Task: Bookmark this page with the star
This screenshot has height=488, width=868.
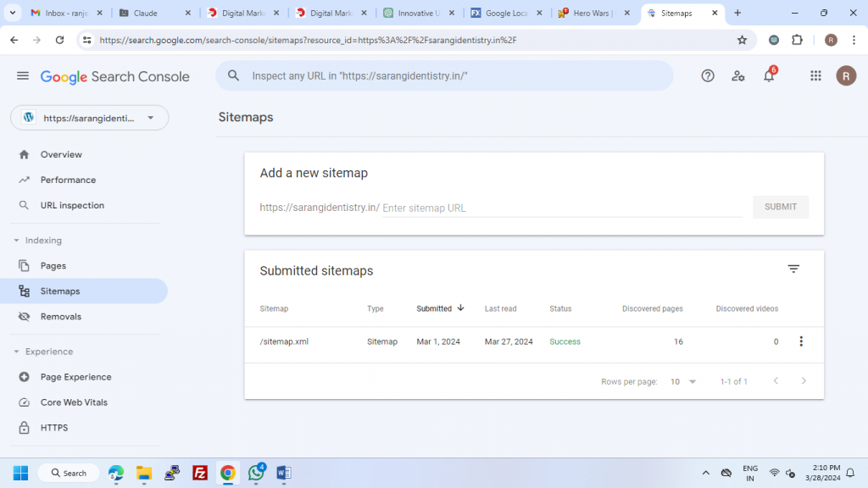Action: [742, 40]
